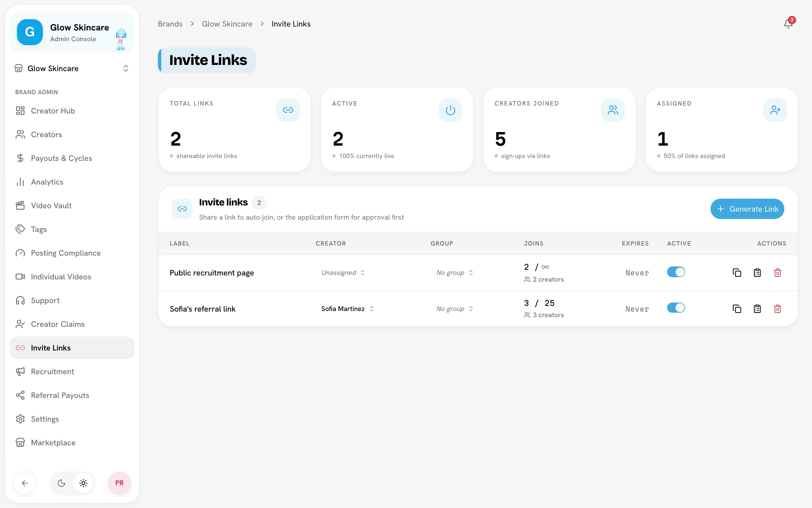Click Never expiry for Public recruitment page
The width and height of the screenshot is (812, 508).
[x=637, y=273]
